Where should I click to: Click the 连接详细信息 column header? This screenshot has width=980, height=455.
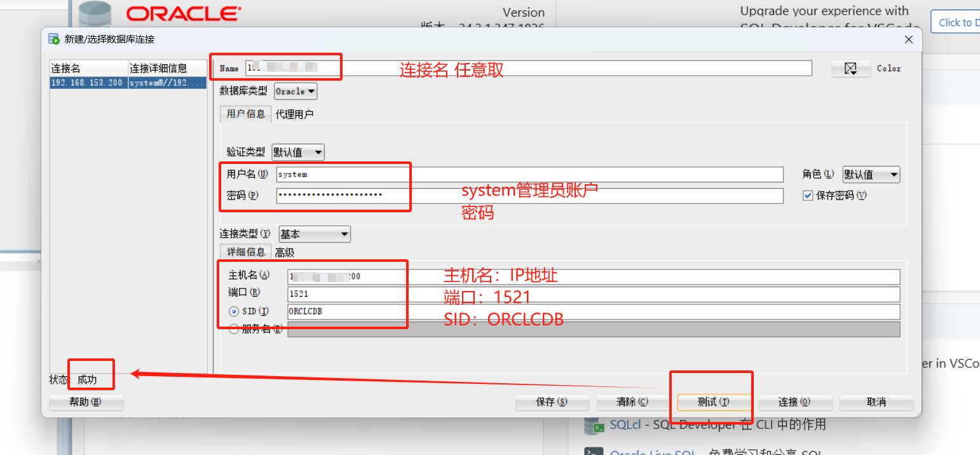[x=167, y=69]
